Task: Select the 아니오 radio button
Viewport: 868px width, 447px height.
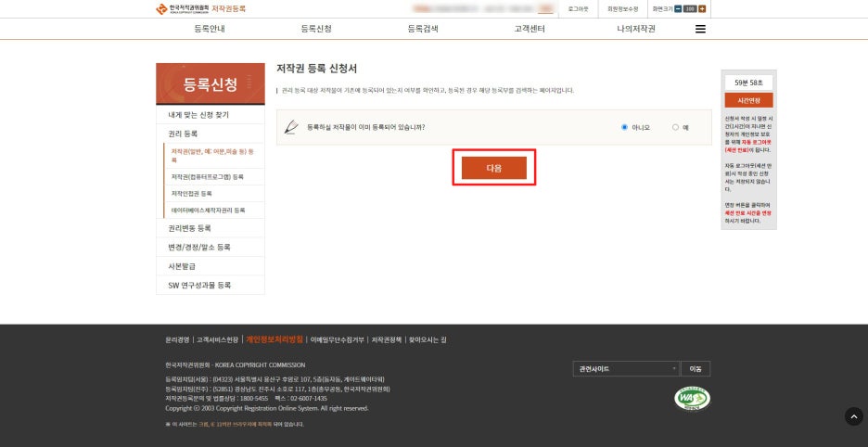Action: coord(624,127)
